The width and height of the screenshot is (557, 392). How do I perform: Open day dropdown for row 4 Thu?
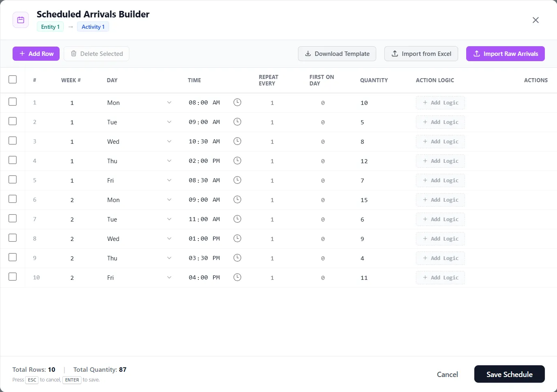(139, 161)
